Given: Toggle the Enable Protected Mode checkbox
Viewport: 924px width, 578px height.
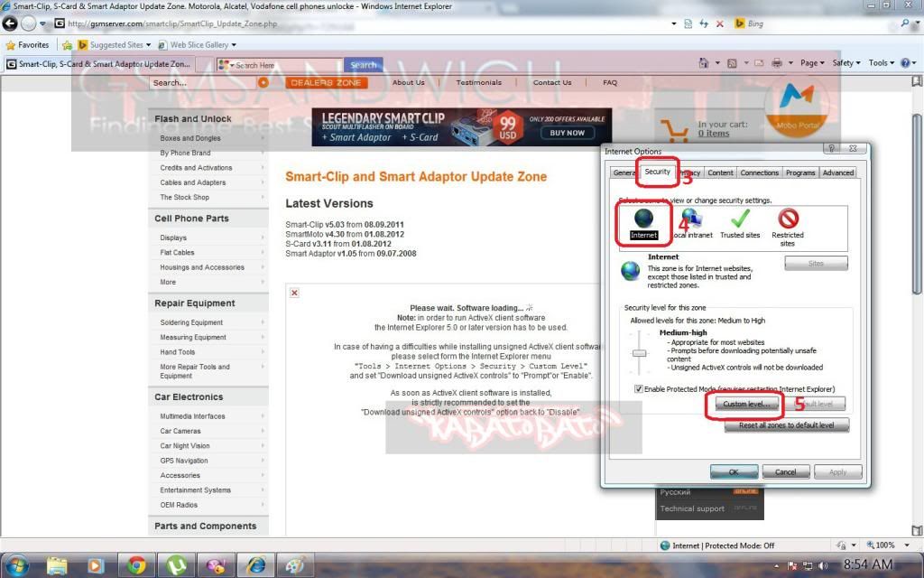Looking at the screenshot, I should [638, 388].
